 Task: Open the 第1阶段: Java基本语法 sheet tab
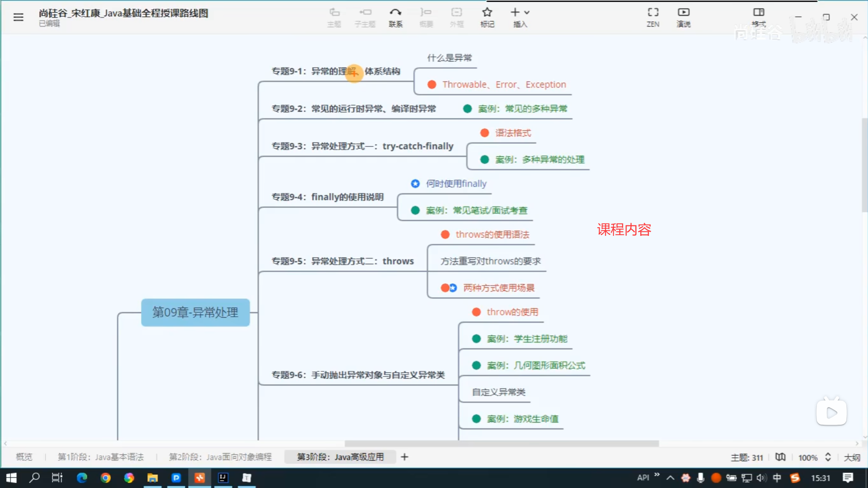click(100, 457)
